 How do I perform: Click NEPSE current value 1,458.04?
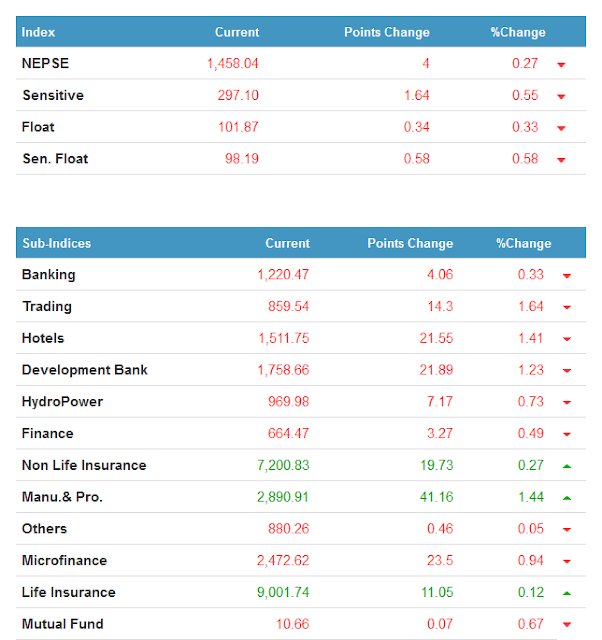point(233,64)
